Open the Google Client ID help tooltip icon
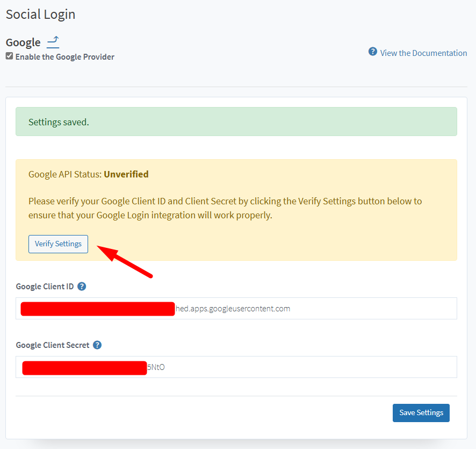Image resolution: width=476 pixels, height=449 pixels. tap(82, 287)
